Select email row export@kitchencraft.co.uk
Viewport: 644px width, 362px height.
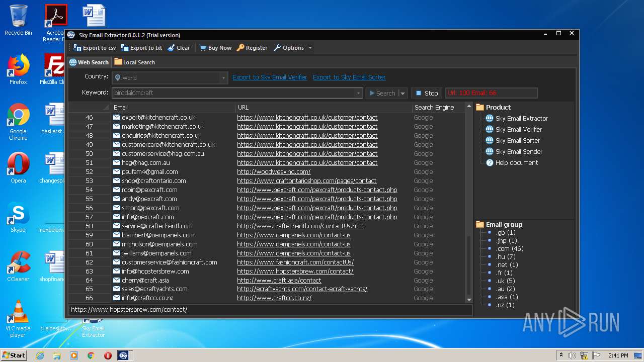point(158,118)
